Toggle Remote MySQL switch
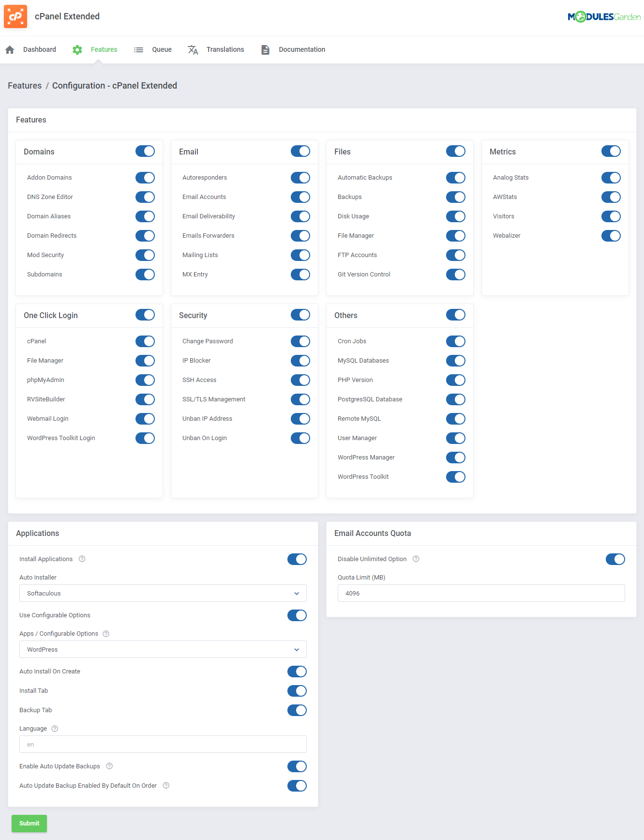 pos(456,419)
